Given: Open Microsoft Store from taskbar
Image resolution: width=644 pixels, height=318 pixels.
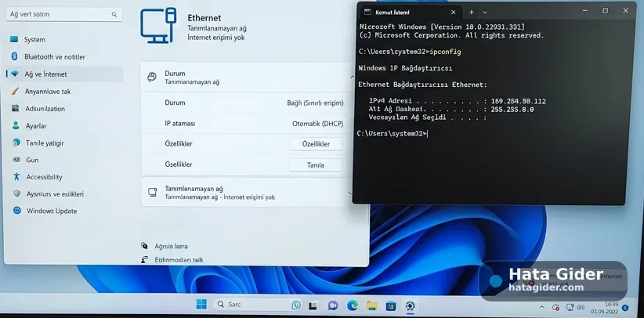Looking at the screenshot, I should click(x=391, y=305).
